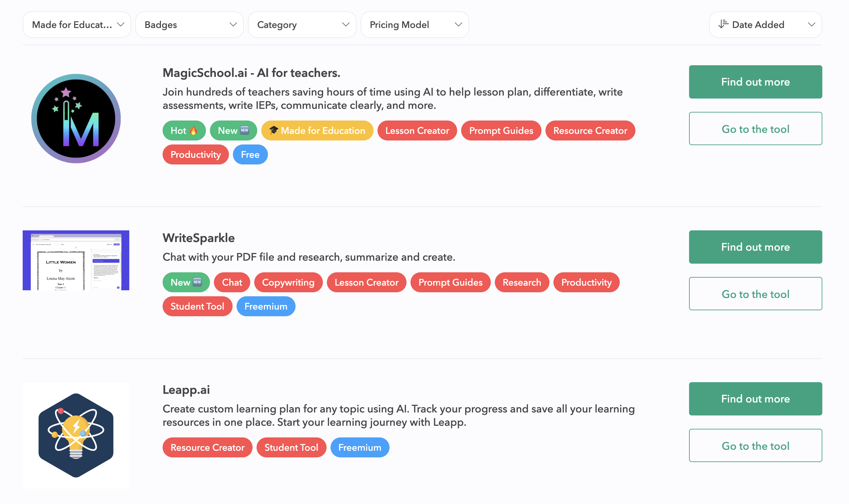Click Go to the tool for WriteSparkle
The image size is (849, 504).
pyautogui.click(x=755, y=294)
